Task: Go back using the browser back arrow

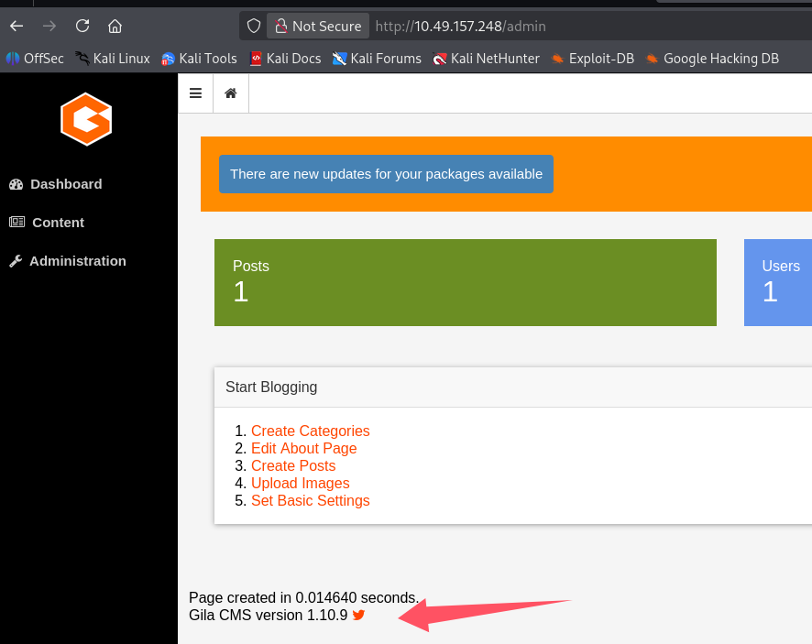Action: (x=16, y=26)
